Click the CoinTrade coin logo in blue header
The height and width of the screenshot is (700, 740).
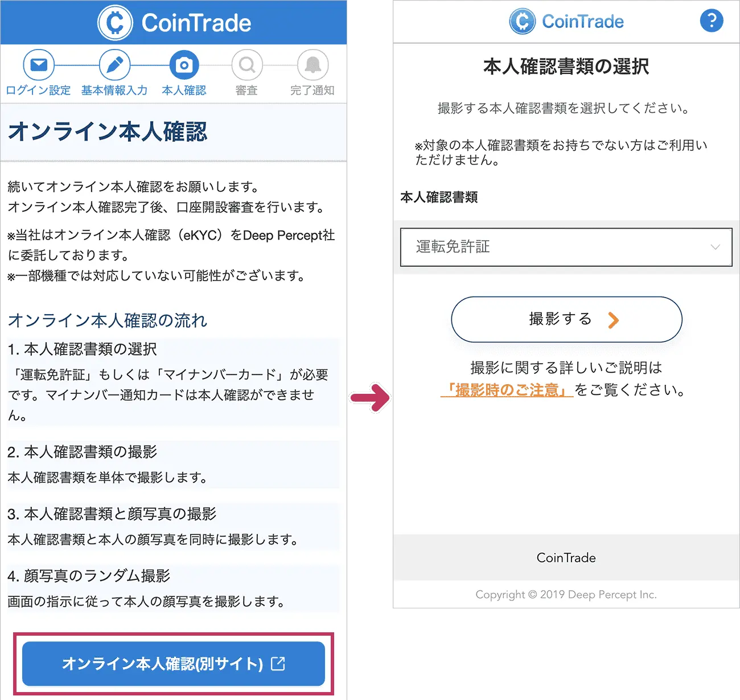tap(115, 23)
